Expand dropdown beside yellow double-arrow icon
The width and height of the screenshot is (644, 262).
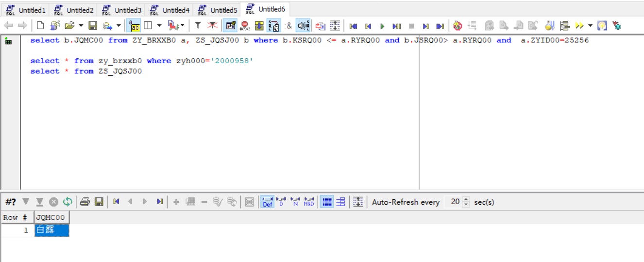pyautogui.click(x=590, y=26)
